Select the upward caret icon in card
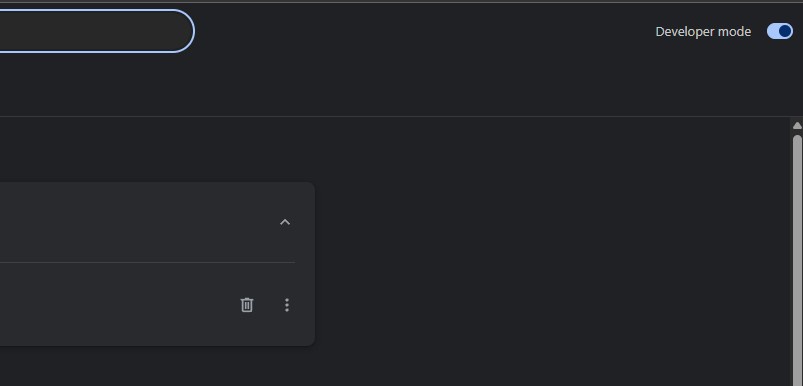 click(285, 222)
